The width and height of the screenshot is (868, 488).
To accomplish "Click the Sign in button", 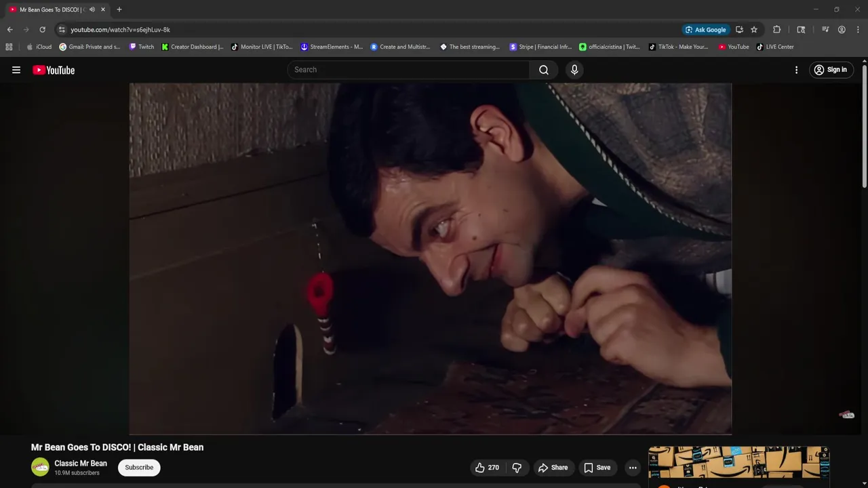I will (831, 70).
